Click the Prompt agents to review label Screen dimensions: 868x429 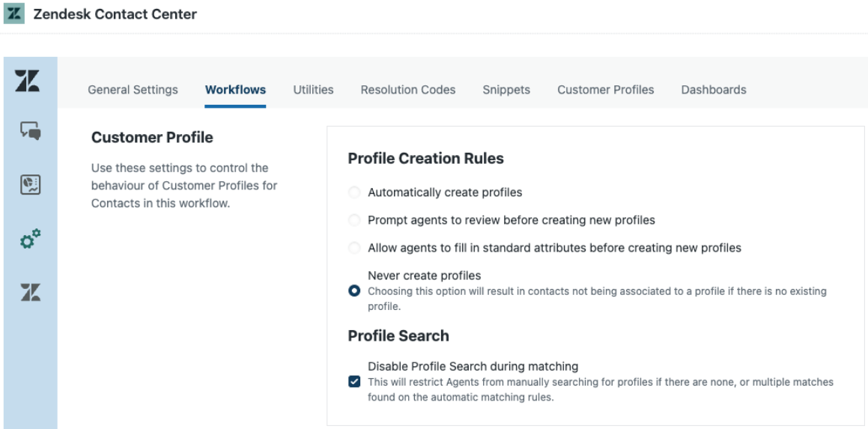click(x=512, y=220)
